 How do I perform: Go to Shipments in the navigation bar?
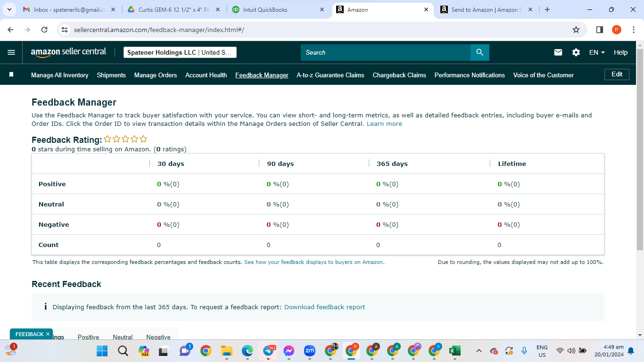pyautogui.click(x=111, y=75)
